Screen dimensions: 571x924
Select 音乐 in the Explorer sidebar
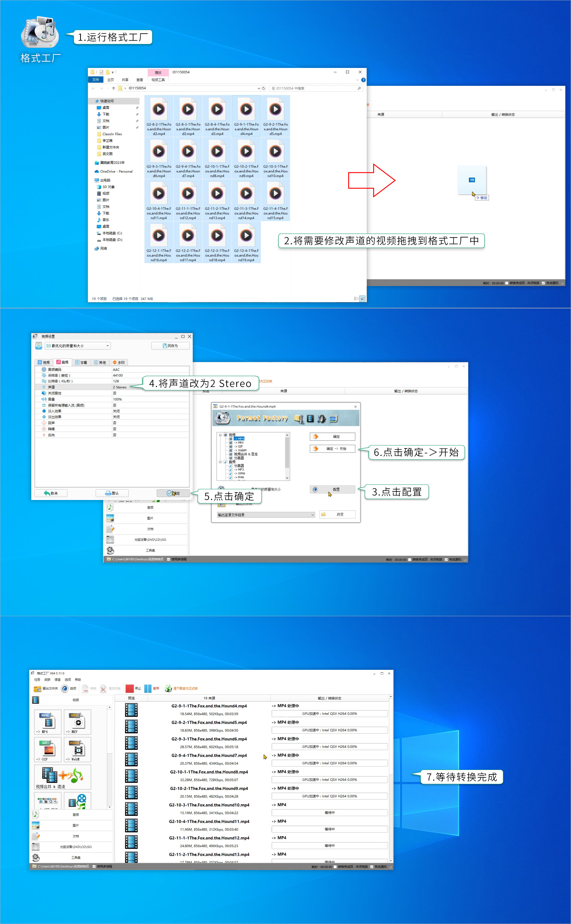(x=103, y=220)
